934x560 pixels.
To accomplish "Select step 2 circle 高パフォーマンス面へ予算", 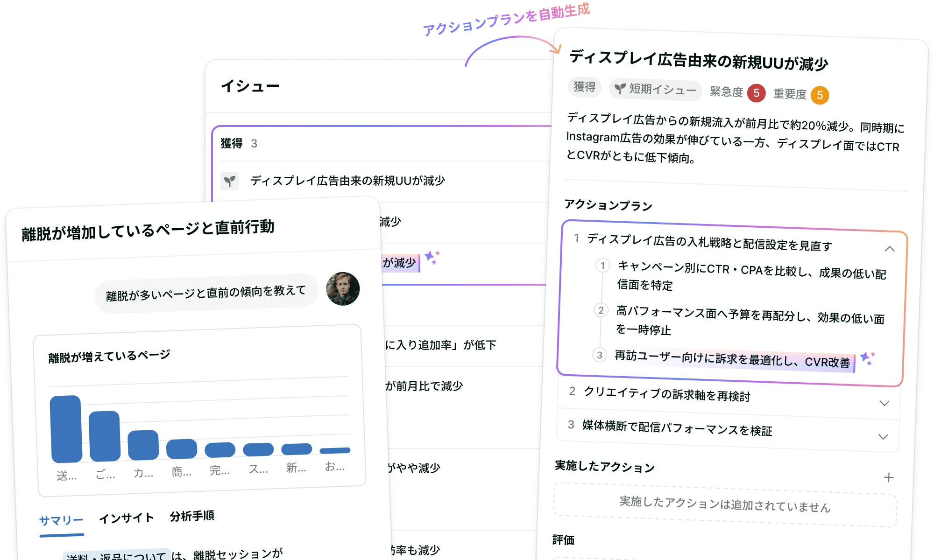I will pyautogui.click(x=601, y=310).
